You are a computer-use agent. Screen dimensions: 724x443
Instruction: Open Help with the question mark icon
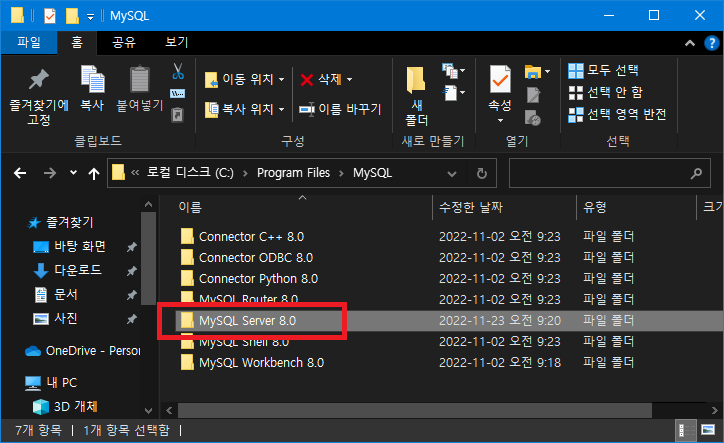pos(712,43)
